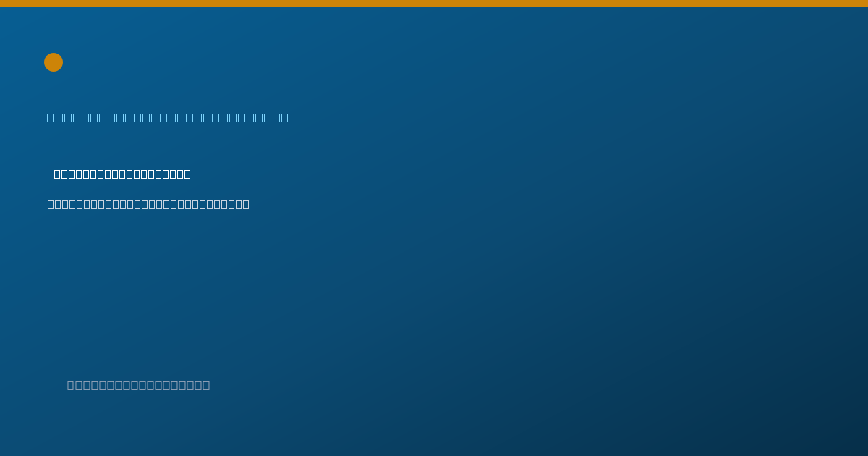Click the middle of the bold heading line
The image size is (868, 456).
click(122, 174)
